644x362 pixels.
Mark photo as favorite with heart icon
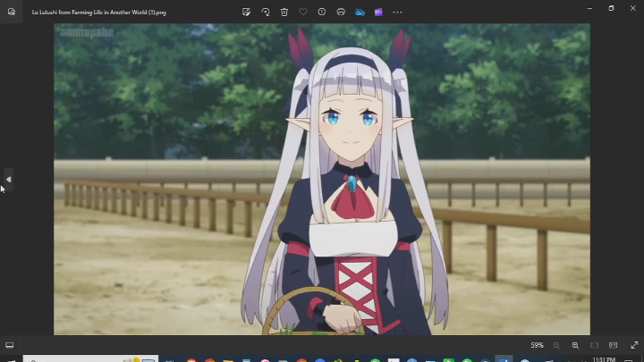pos(303,12)
